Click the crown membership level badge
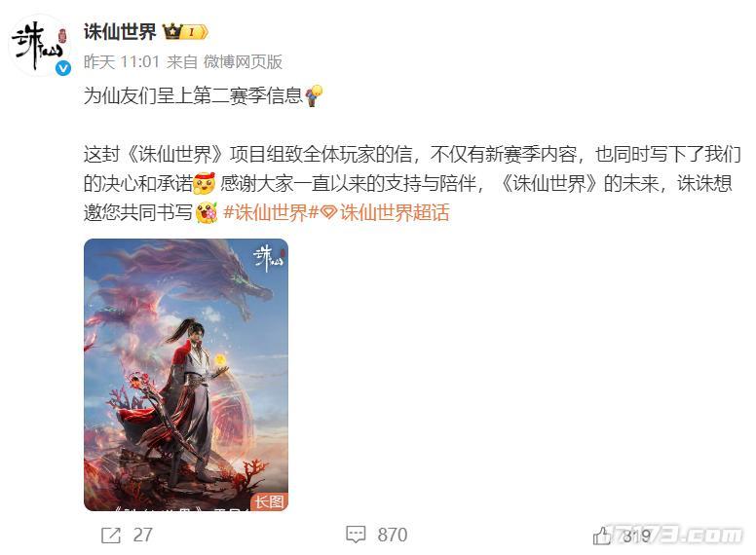Image resolution: width=756 pixels, height=555 pixels. [186, 32]
